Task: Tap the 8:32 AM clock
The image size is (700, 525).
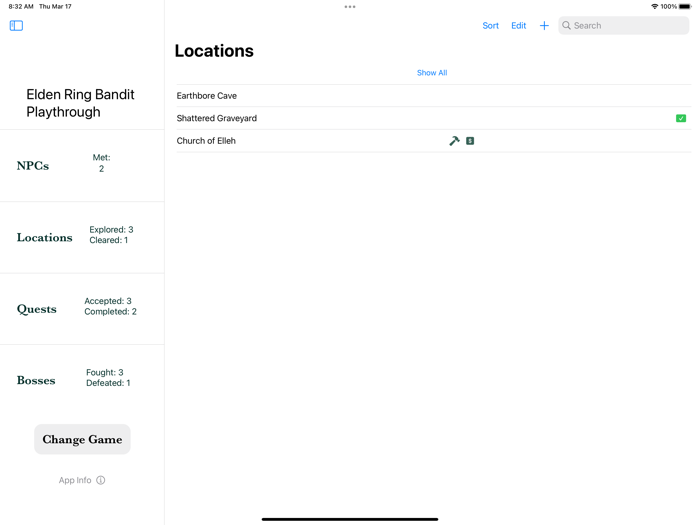Action: [21, 6]
